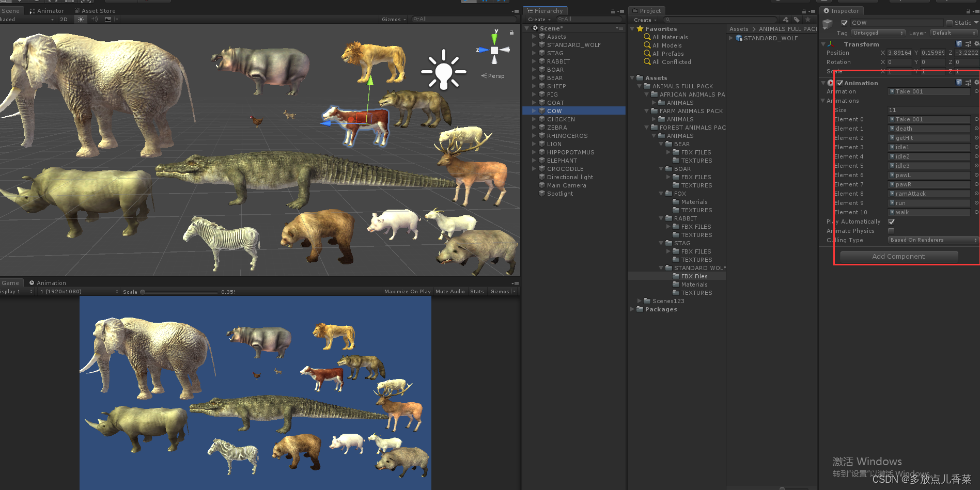Open the Game tab
The image size is (980, 490).
click(x=10, y=283)
